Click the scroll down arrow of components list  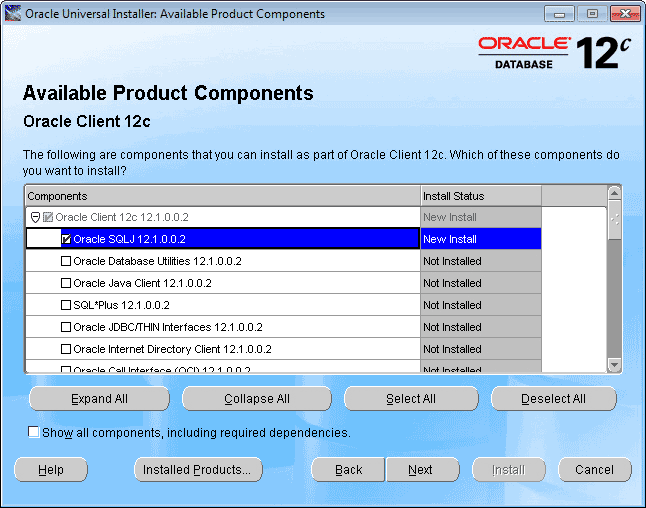(614, 365)
